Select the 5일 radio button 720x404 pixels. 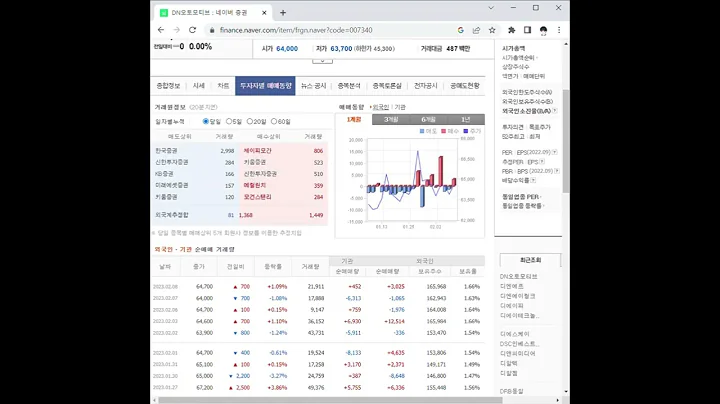(229, 121)
